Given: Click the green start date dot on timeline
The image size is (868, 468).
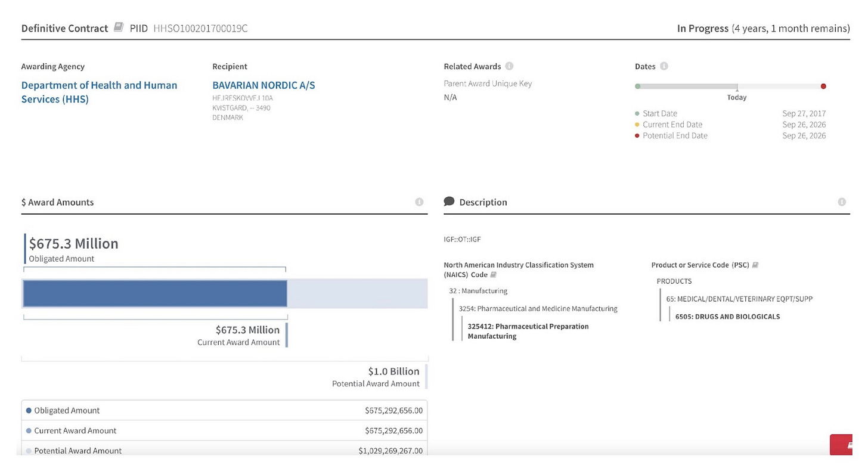Looking at the screenshot, I should click(x=638, y=86).
